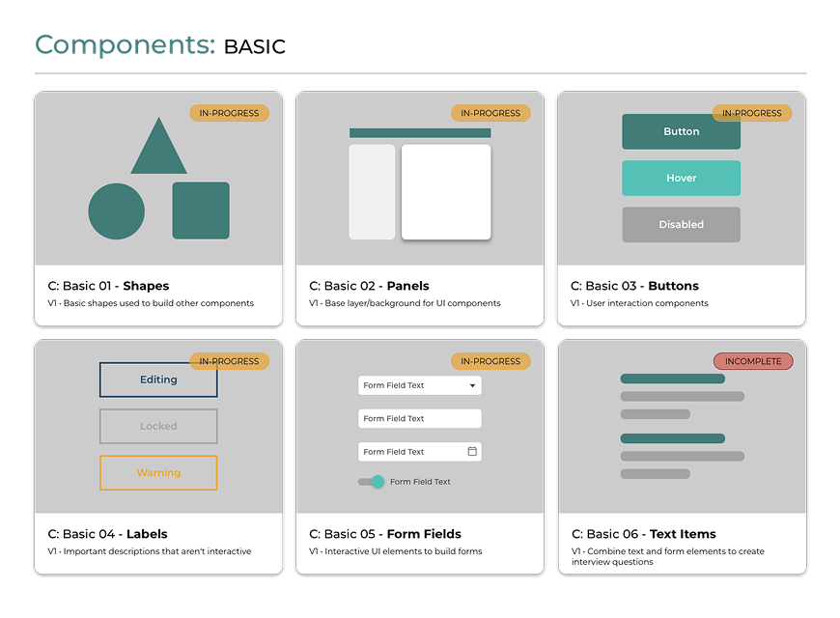Click the teal Hover button
Image resolution: width=840 pixels, height=618 pixels.
681,179
